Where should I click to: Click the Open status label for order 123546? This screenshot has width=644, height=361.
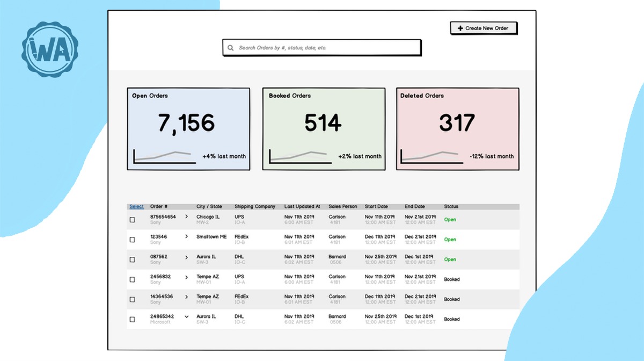point(450,240)
